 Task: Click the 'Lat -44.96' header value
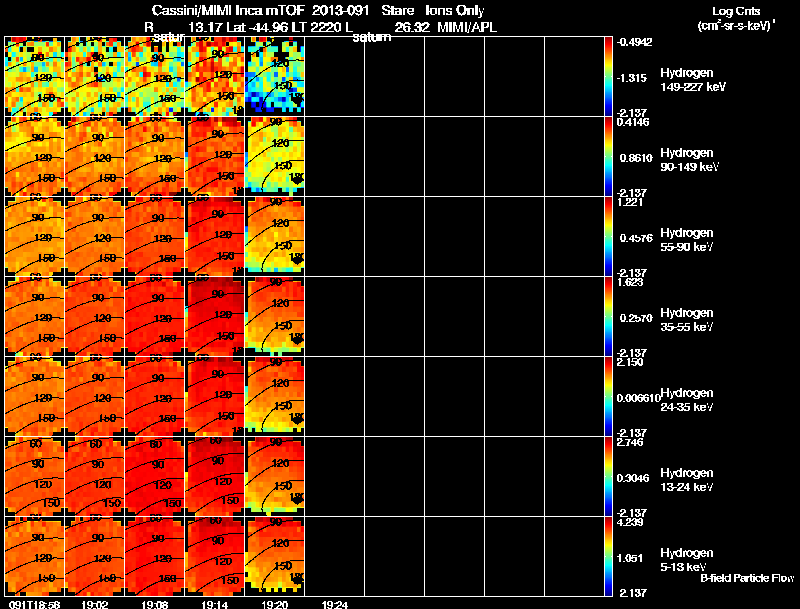[x=257, y=27]
